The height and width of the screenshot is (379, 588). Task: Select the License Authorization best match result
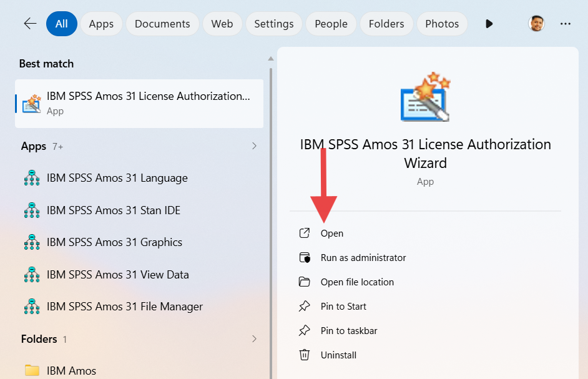click(x=139, y=104)
